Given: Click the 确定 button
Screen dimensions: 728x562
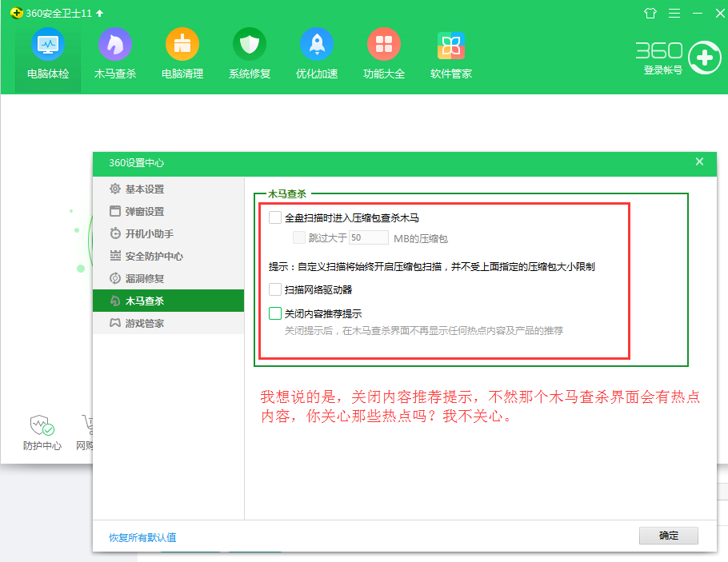Looking at the screenshot, I should [x=669, y=536].
